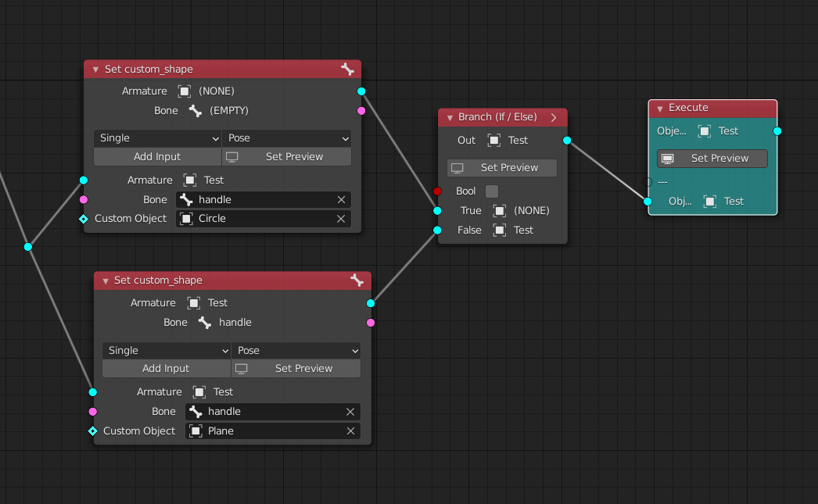
Task: Click the Plane custom object field
Action: click(x=273, y=431)
